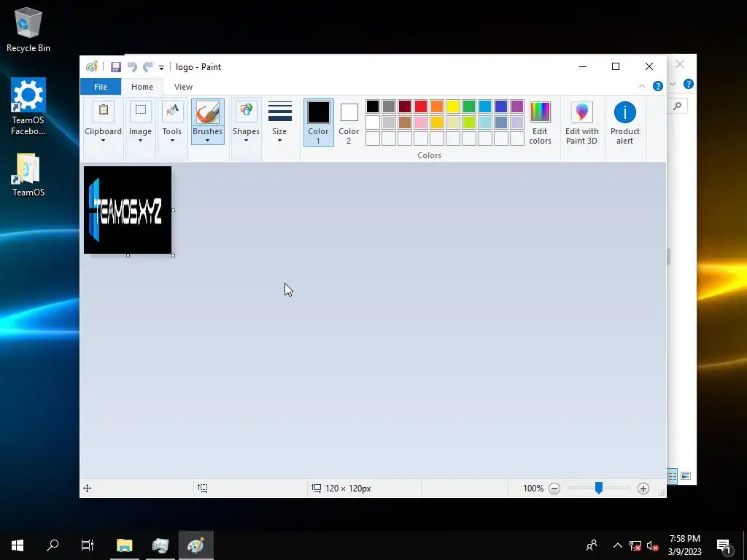Expand the Image group dropdown arrow

point(140,141)
